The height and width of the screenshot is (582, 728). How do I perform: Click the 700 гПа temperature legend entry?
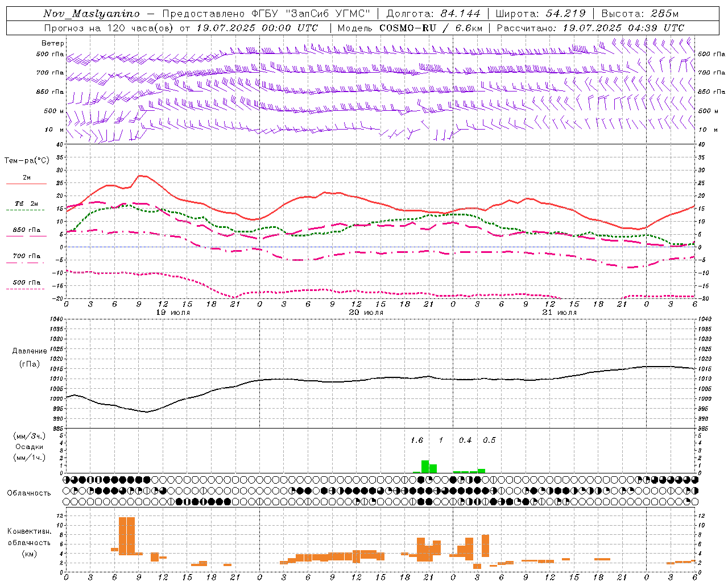point(26,256)
